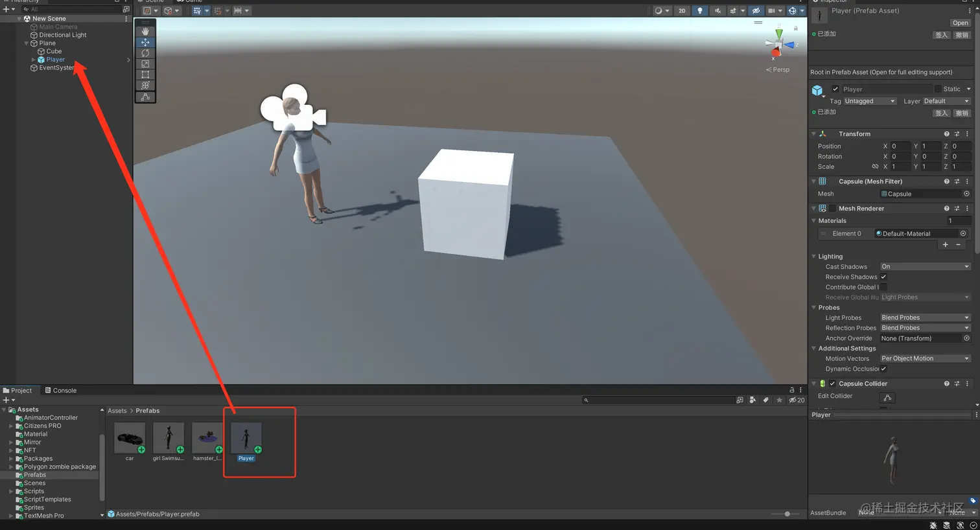Pick Mesh object via Capsule selector

click(966, 194)
